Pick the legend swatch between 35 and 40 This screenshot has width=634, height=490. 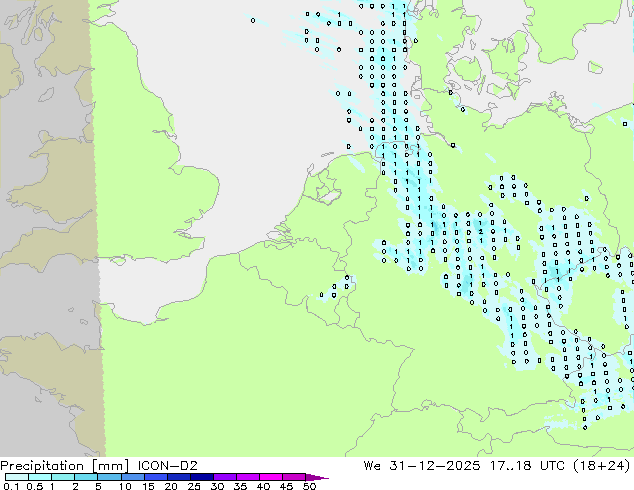click(247, 477)
